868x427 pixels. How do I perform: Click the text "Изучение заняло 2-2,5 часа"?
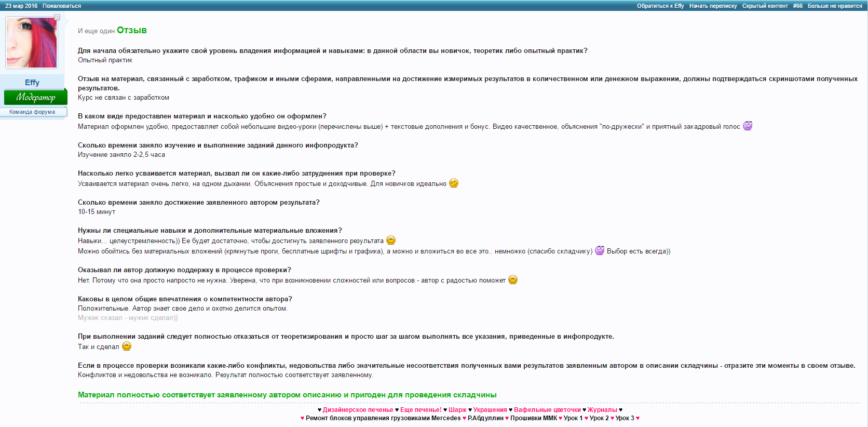[121, 155]
